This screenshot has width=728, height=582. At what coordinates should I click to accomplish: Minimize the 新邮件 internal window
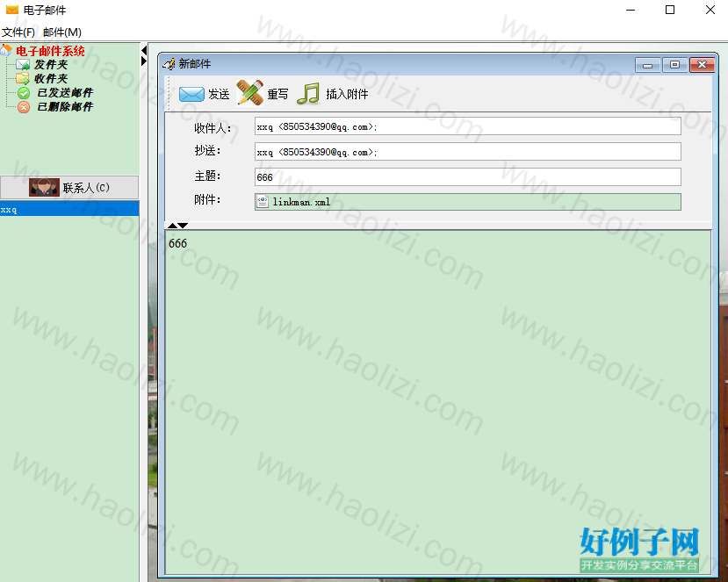pyautogui.click(x=648, y=65)
